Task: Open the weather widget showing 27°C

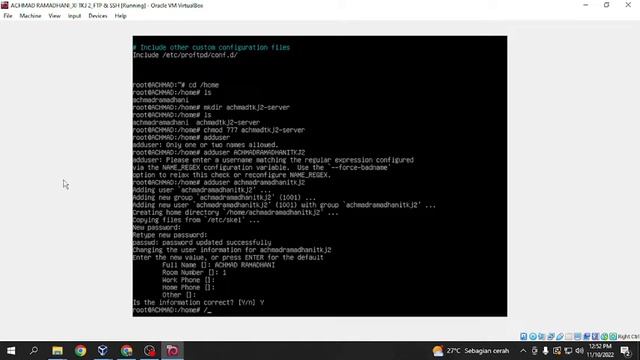Action: click(471, 351)
